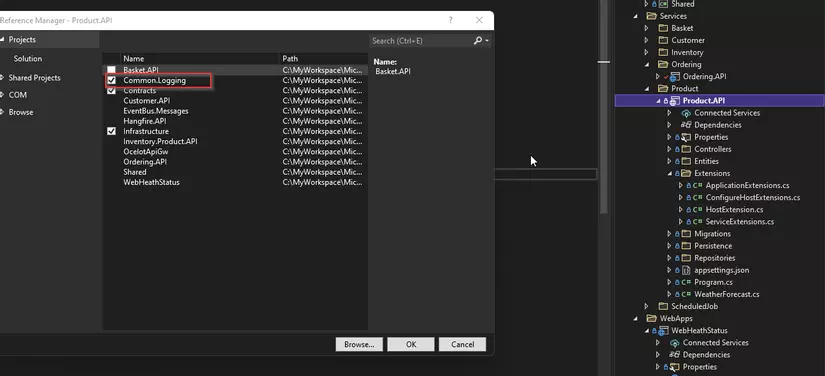The image size is (825, 376).
Task: Click the Connected Services icon under Product.API
Action: click(x=686, y=113)
